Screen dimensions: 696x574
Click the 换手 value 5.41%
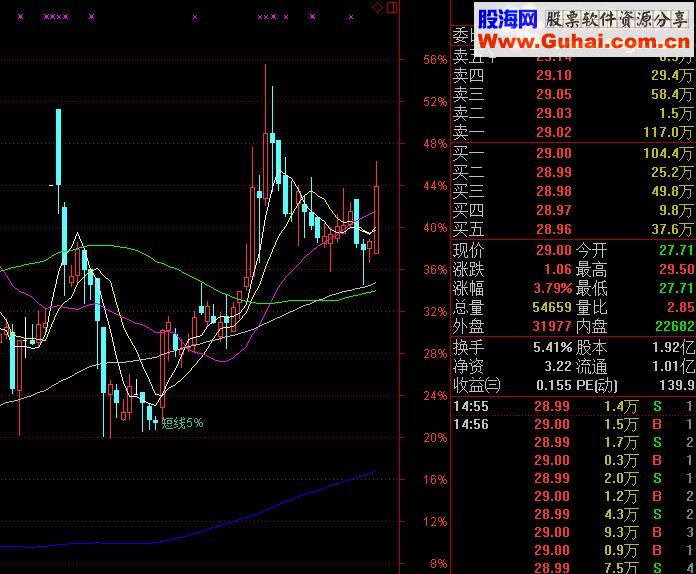(x=553, y=347)
